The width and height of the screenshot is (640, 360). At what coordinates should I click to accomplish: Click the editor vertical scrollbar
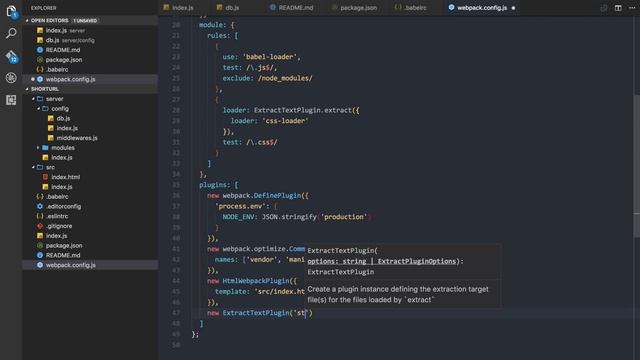[x=637, y=165]
